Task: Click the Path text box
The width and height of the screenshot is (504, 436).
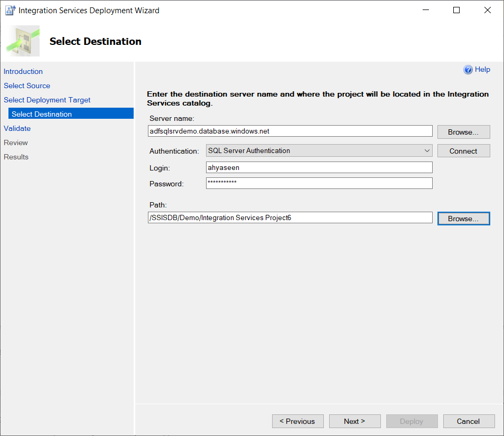Action: [290, 217]
